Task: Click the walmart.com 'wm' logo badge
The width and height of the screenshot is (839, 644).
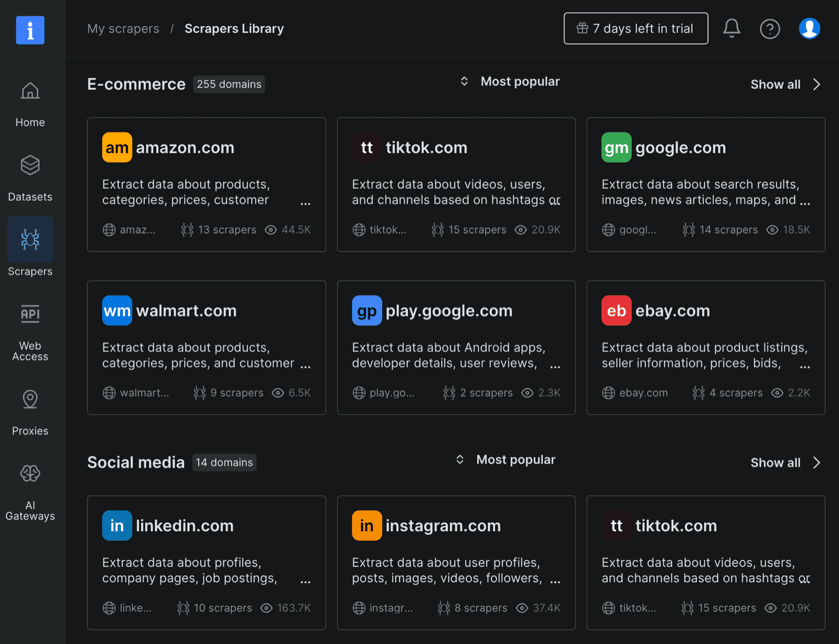Action: pyautogui.click(x=117, y=311)
